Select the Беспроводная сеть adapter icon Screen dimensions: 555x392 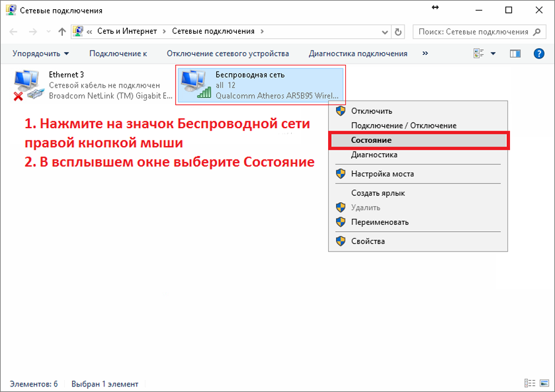tap(196, 84)
